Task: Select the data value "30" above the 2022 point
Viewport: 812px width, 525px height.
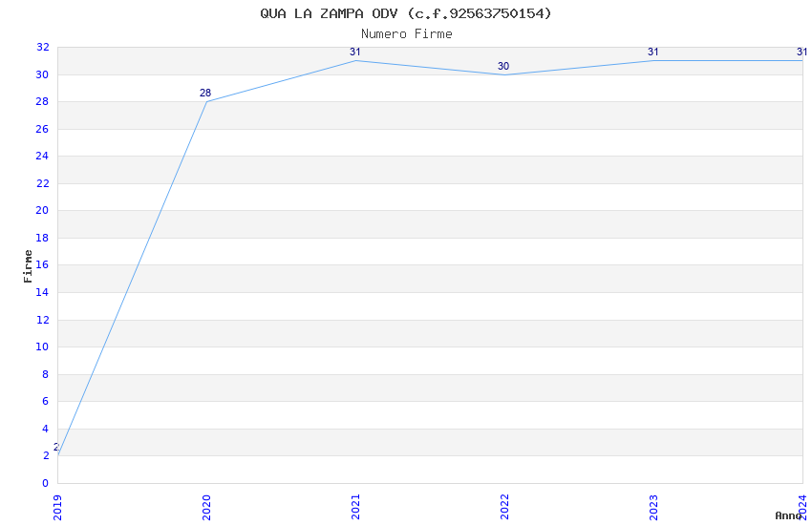Action: tap(503, 66)
